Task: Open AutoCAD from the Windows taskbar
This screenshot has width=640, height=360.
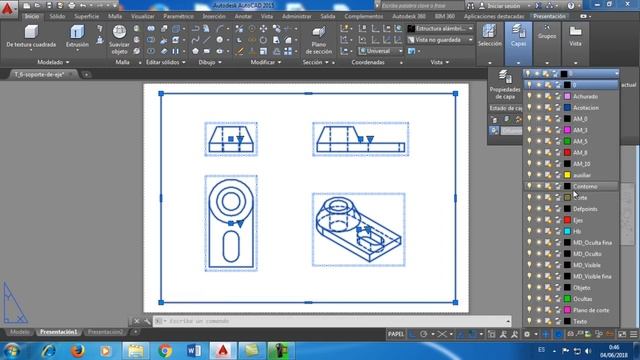Action: tap(223, 351)
